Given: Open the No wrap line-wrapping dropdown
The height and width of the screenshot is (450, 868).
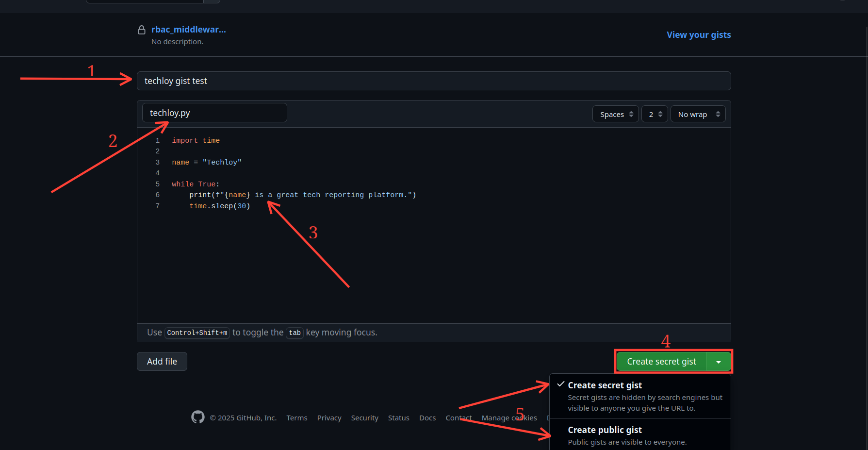Looking at the screenshot, I should point(698,114).
